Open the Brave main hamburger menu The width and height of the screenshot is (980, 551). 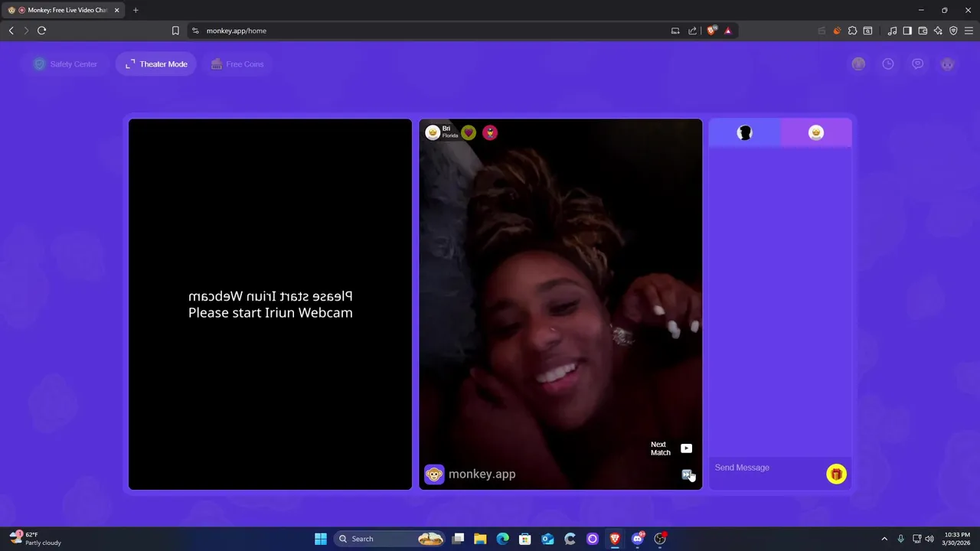[x=969, y=31]
